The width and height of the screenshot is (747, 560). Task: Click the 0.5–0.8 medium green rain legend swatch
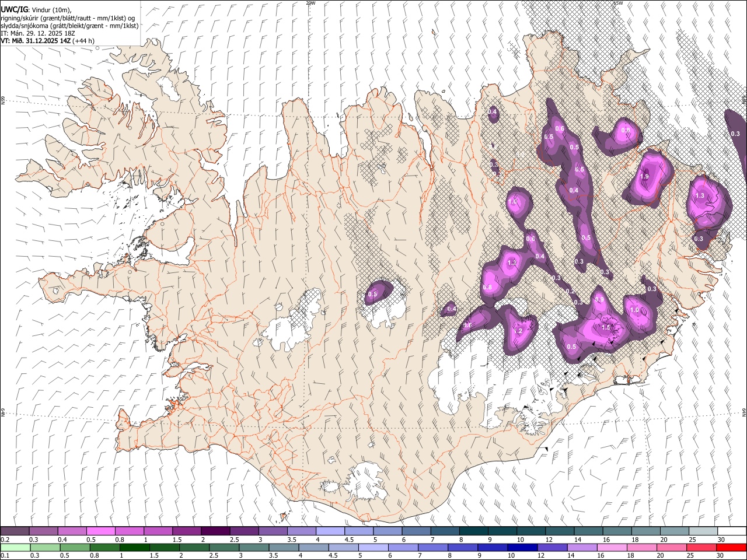pos(75,547)
